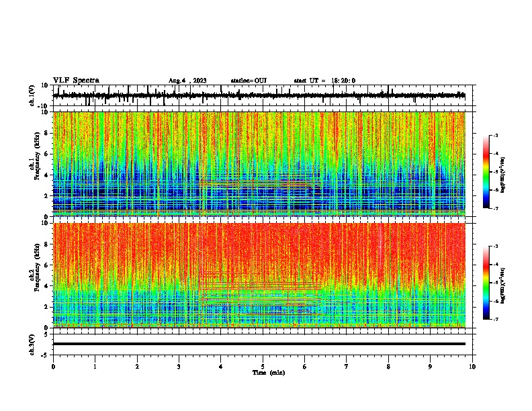Click ch.2 spectrogram banded emission near 4 kHz

coord(261,285)
